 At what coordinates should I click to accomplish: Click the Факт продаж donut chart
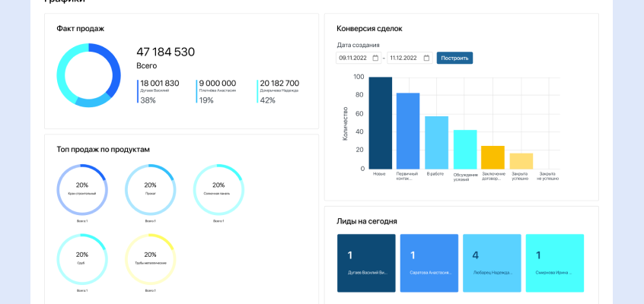tap(88, 74)
